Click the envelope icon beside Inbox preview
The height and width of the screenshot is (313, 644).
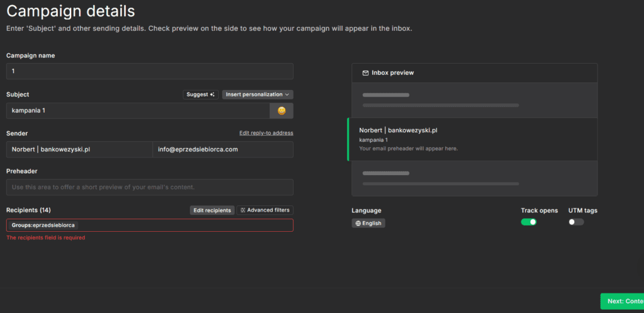365,73
